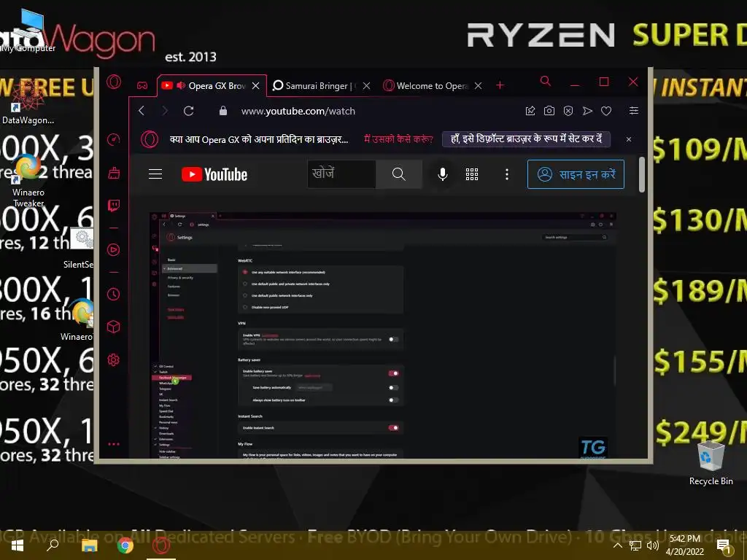The height and width of the screenshot is (560, 747).
Task: Open the Windows Start menu
Action: (x=18, y=545)
